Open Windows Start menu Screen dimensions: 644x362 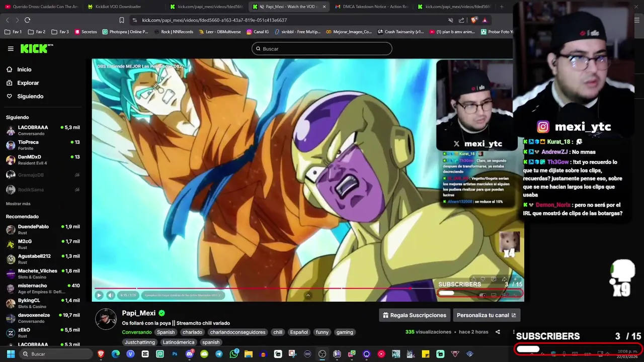10,354
